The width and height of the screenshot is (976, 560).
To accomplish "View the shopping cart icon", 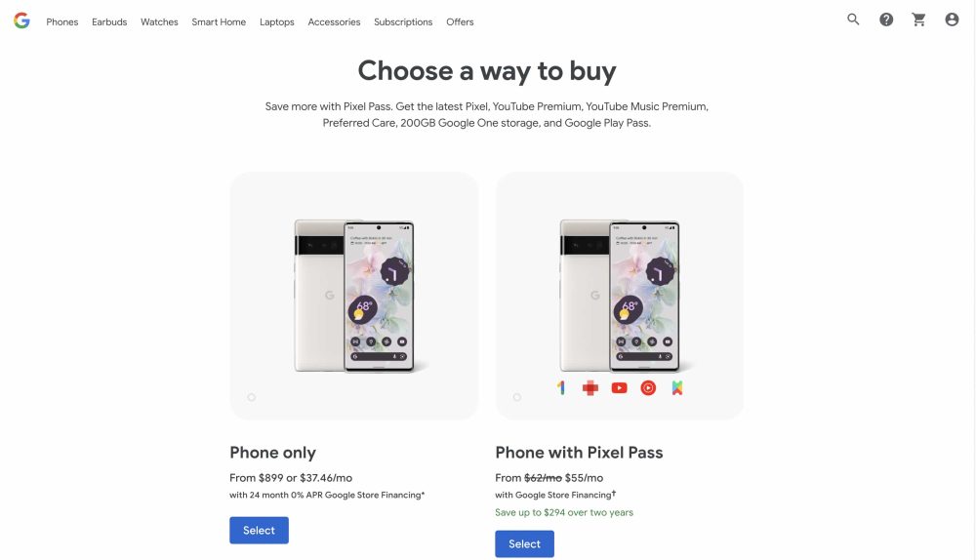I will tap(918, 20).
